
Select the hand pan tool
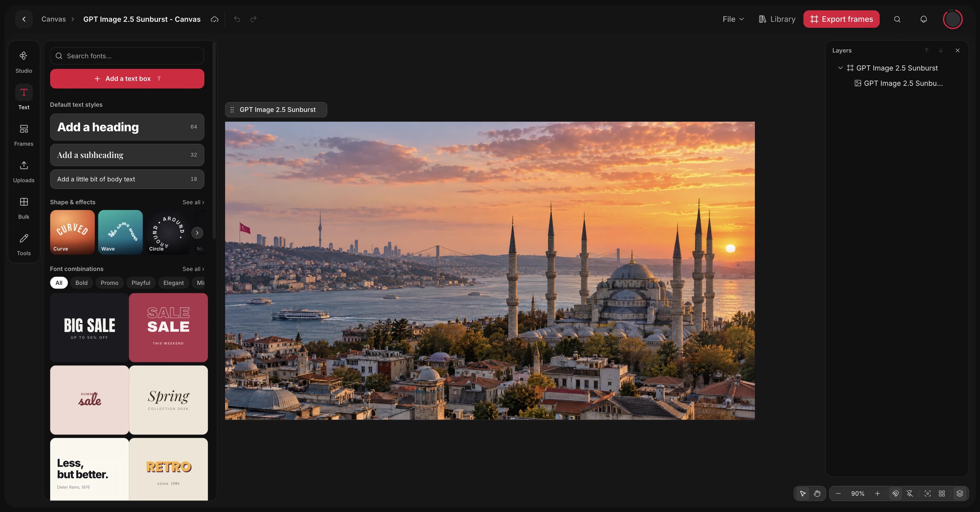click(817, 493)
